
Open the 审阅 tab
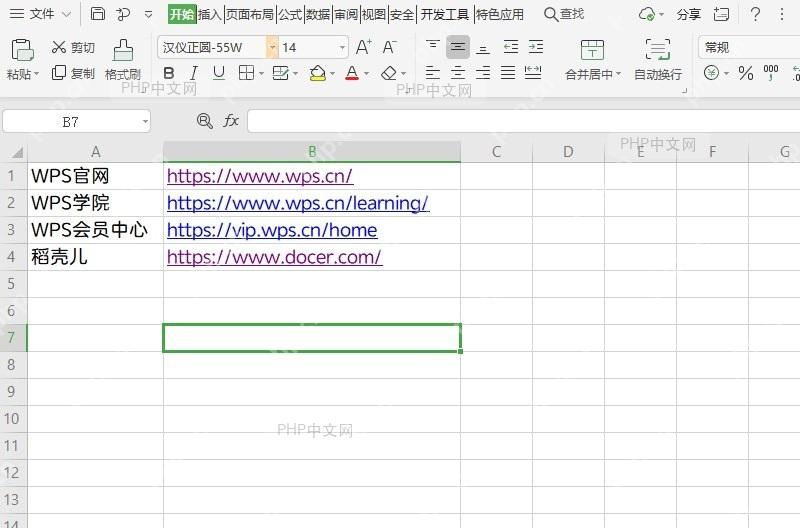[x=346, y=14]
